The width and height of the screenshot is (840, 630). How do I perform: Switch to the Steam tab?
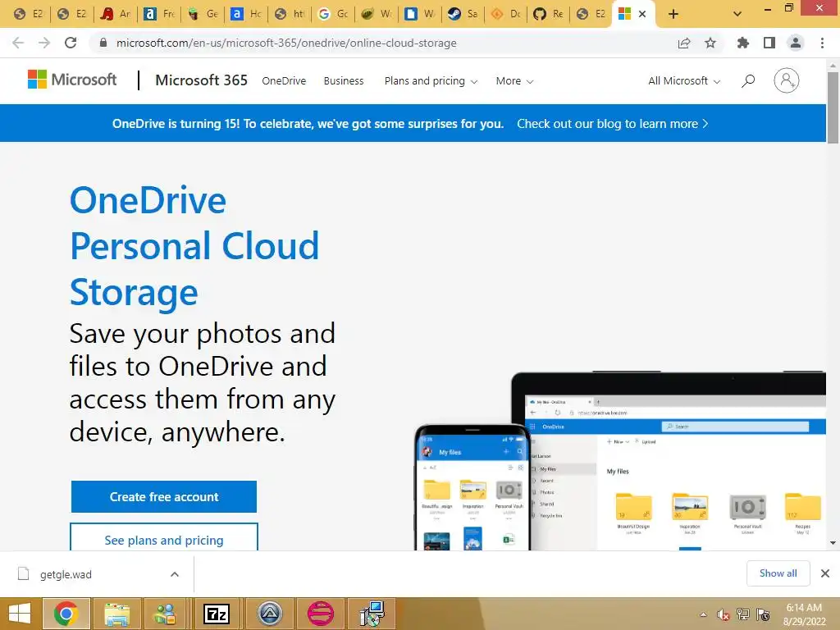coord(463,14)
